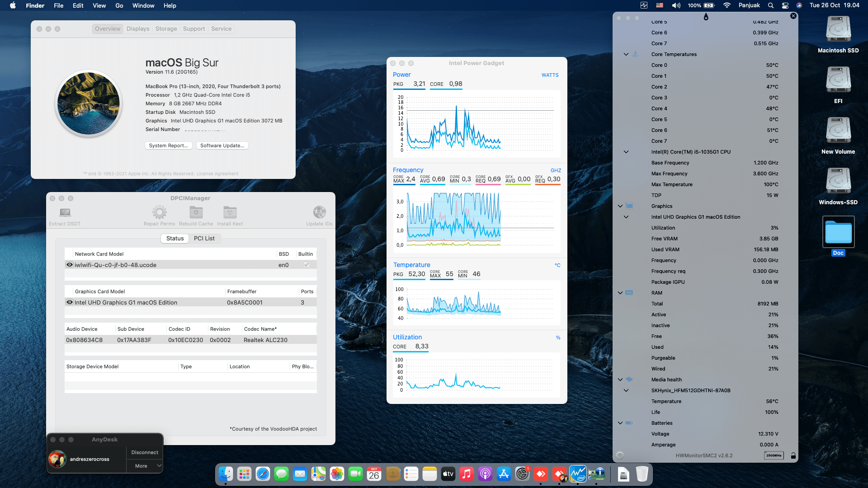Click Install Kext icon in DPCIManager

point(230,212)
